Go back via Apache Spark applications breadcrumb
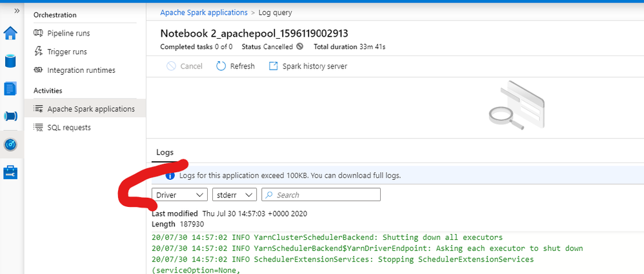 (204, 12)
